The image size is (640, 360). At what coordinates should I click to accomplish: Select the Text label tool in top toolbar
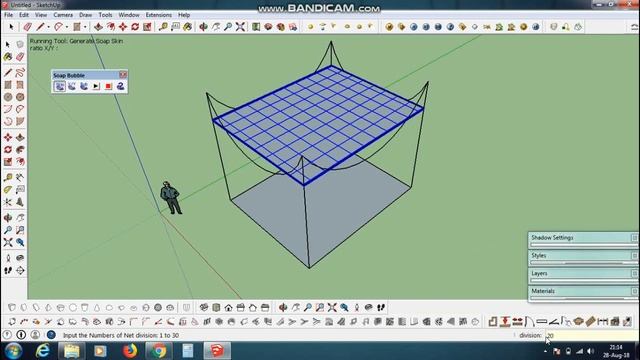(x=175, y=27)
